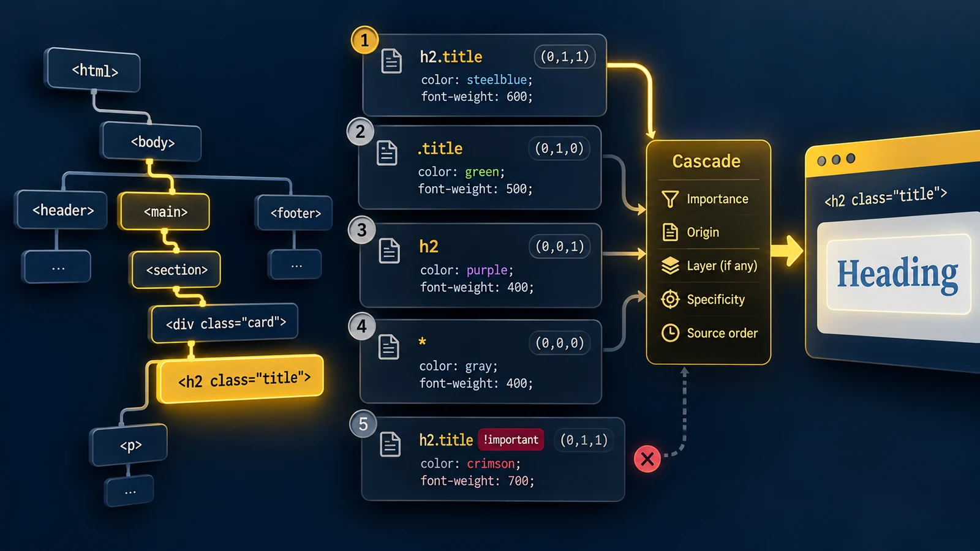Image resolution: width=980 pixels, height=551 pixels.
Task: Click the "color: steelblue;" declaration
Action: [477, 80]
